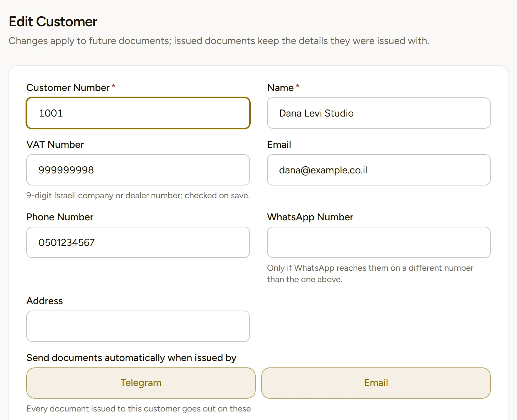This screenshot has width=517, height=420.
Task: Toggle Telegram automatic sending
Action: 141,383
